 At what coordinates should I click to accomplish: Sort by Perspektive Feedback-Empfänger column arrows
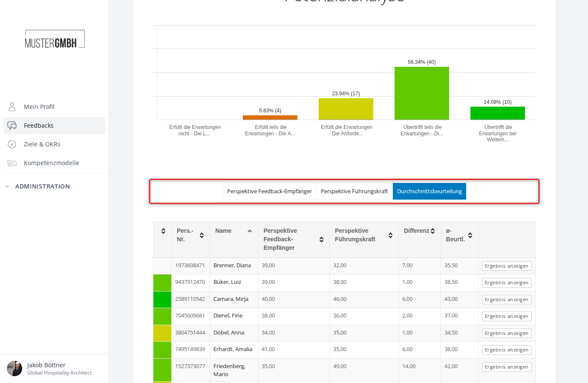pyautogui.click(x=321, y=240)
